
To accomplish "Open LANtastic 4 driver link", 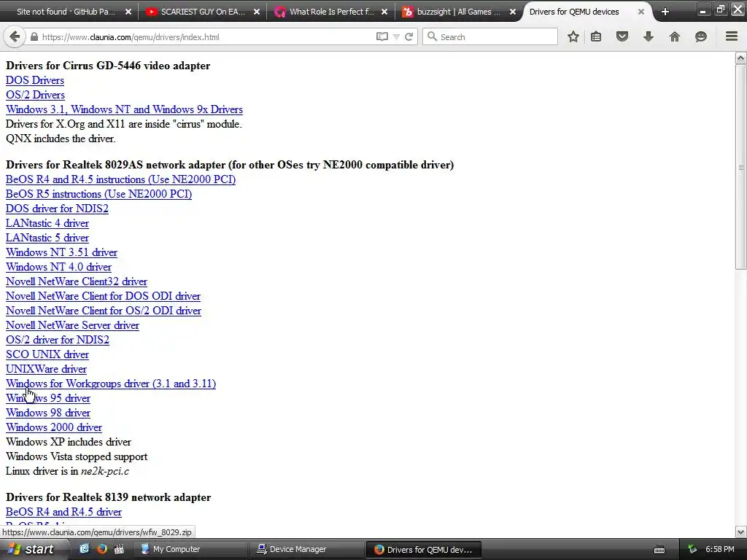I will 47,223.
